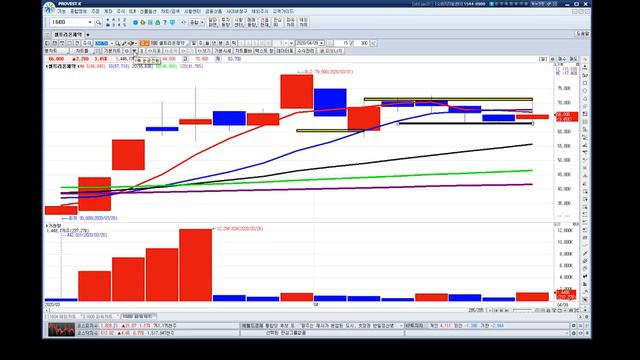Open the 해외주식 menu
The height and width of the screenshot is (360, 640).
coord(260,11)
